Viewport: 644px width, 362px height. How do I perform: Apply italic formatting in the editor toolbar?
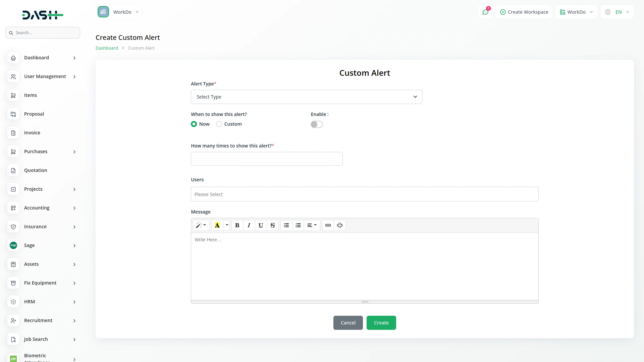tap(249, 225)
